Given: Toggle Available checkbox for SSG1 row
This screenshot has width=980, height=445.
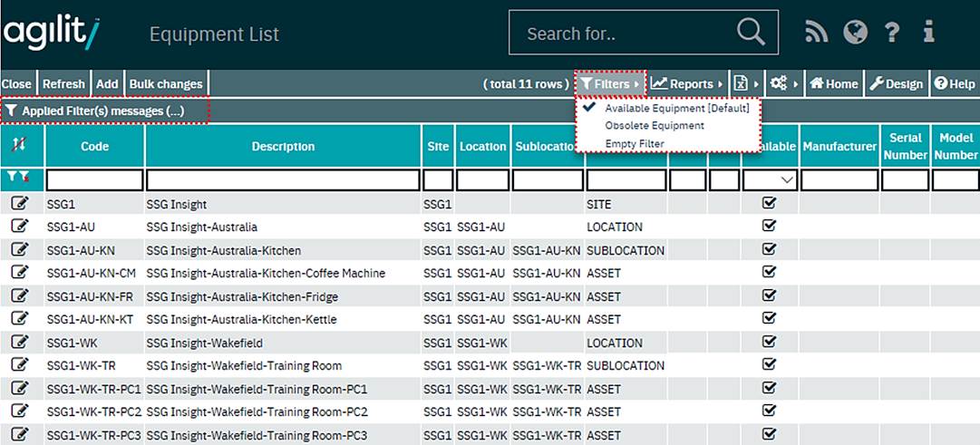Looking at the screenshot, I should 769,204.
